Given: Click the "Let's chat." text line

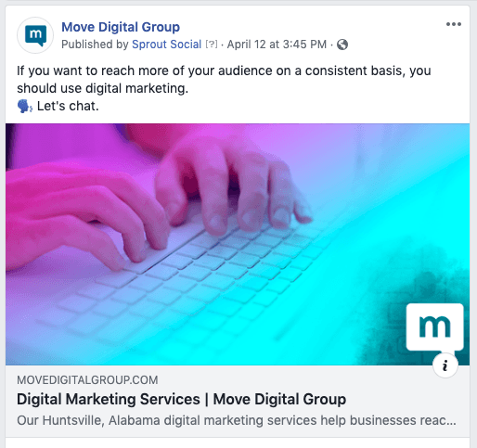Looking at the screenshot, I should 68,107.
